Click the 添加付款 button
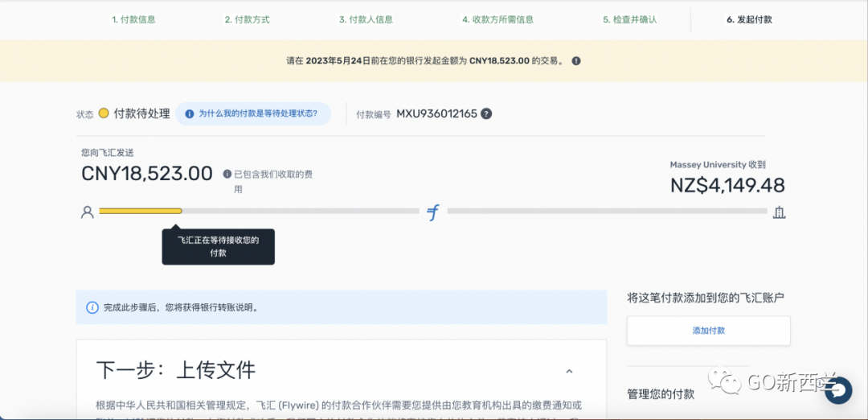 coord(709,331)
